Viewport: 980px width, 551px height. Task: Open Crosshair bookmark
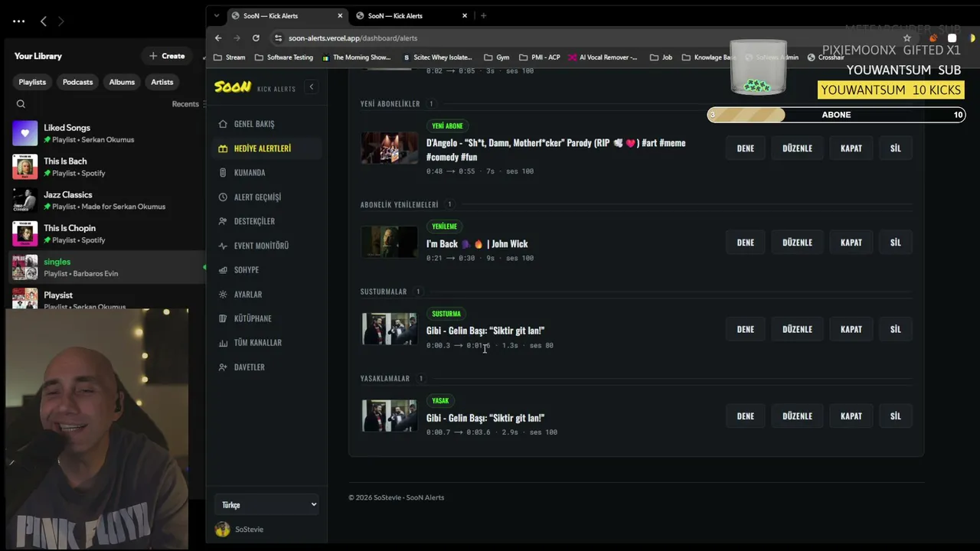(x=825, y=57)
